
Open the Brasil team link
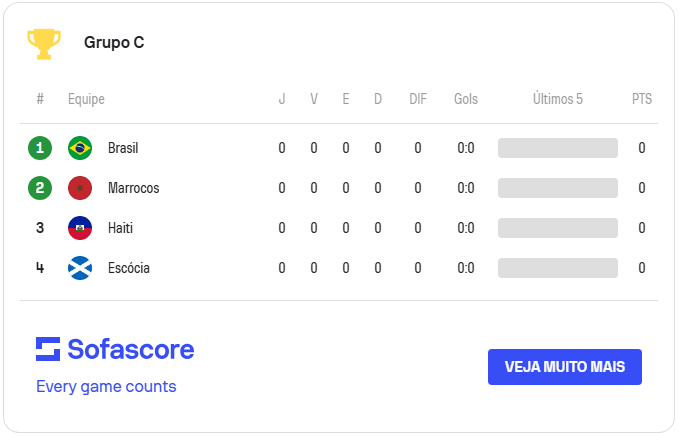coord(123,148)
